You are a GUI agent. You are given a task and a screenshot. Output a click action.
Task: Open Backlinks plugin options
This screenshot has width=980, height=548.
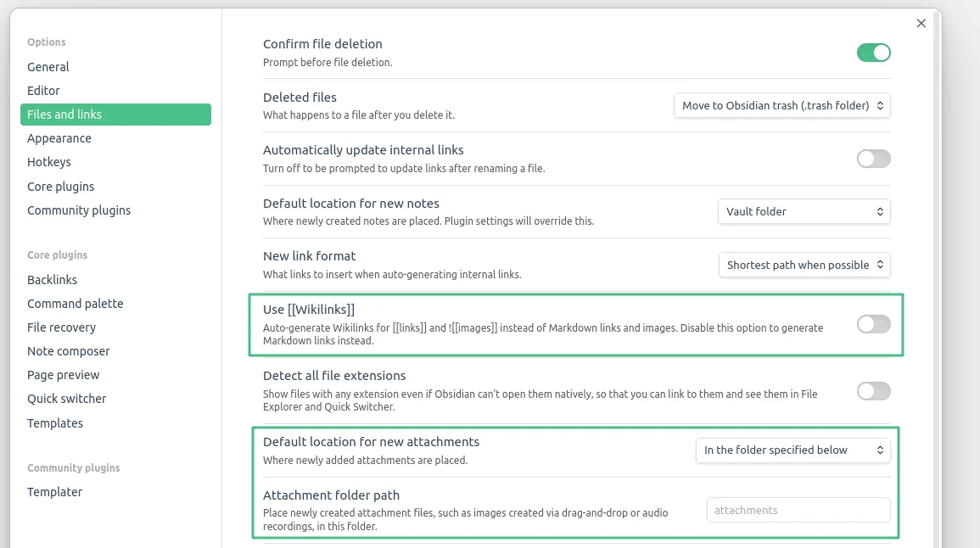[x=52, y=280]
